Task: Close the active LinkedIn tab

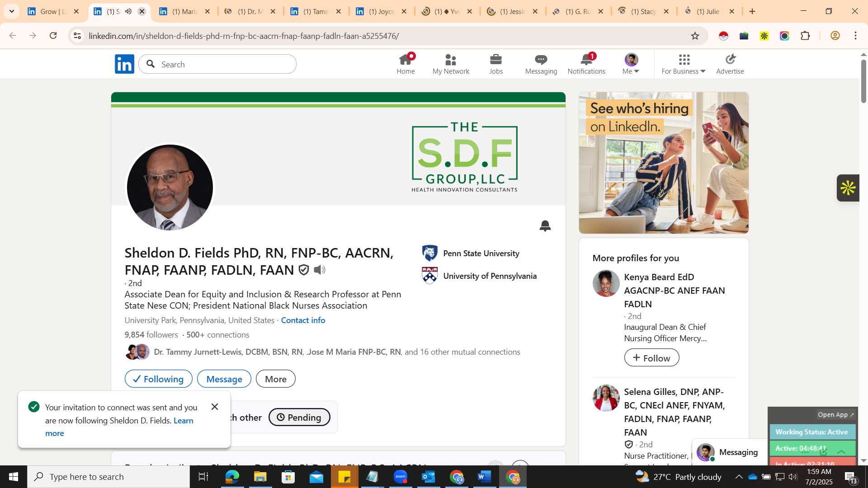Action: coord(142,11)
